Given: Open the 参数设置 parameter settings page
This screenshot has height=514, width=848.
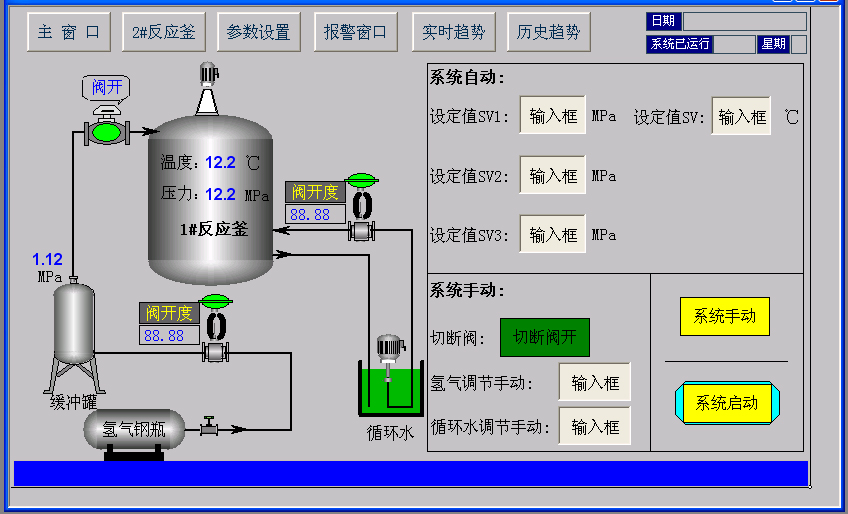Looking at the screenshot, I should point(258,32).
